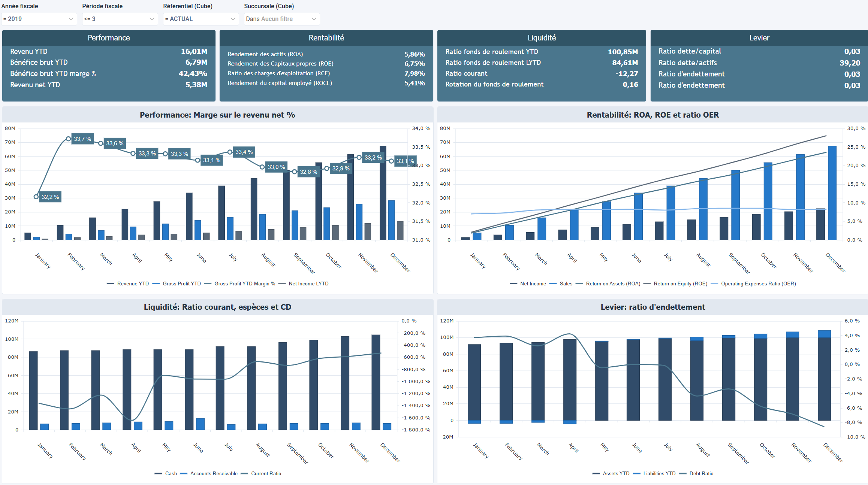Open the Année fiscale filter dropdown

click(39, 19)
